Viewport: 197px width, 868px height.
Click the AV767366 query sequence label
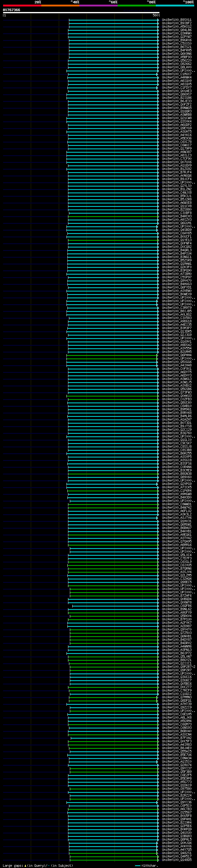[x=11, y=10]
